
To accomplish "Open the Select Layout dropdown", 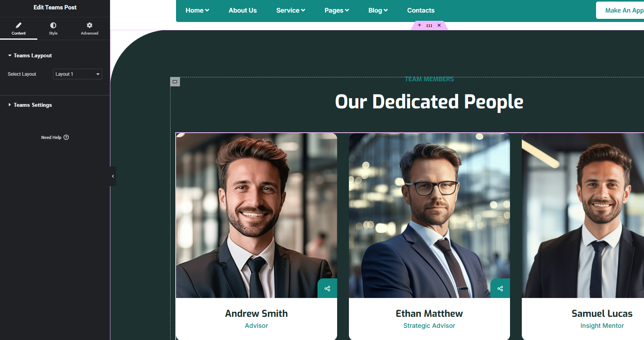I will click(77, 74).
